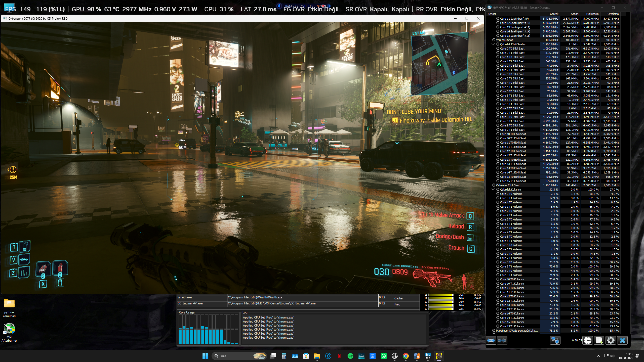This screenshot has width=644, height=362.
Task: Select the Core 0 T0 Etkili Saat row
Action: pos(553,49)
